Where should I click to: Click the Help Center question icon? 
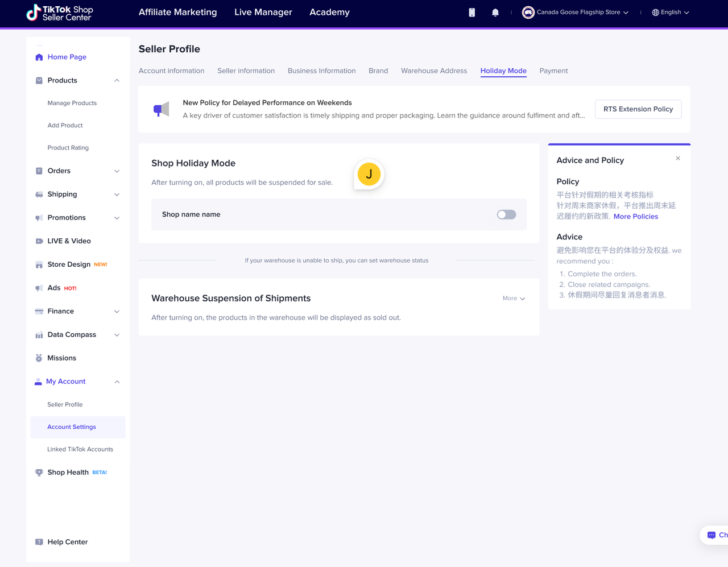[x=39, y=542]
